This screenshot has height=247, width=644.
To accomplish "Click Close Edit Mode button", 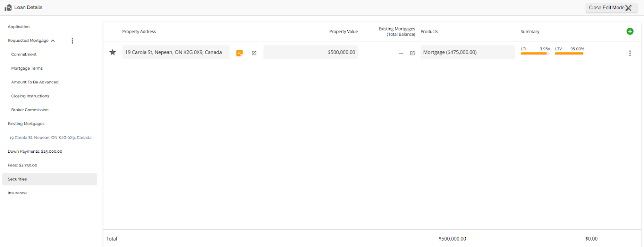I will 611,8.
